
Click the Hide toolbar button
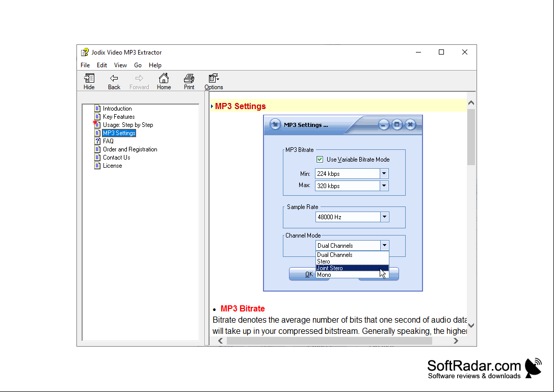(89, 82)
